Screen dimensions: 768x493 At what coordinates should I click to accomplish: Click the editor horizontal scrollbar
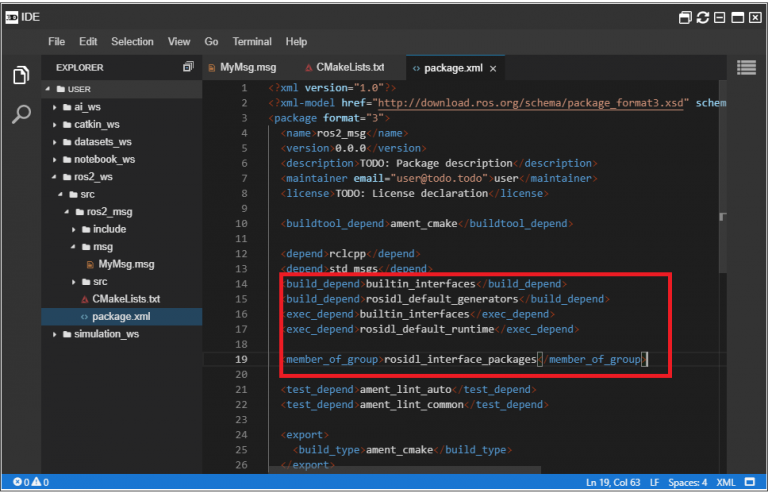click(x=405, y=470)
